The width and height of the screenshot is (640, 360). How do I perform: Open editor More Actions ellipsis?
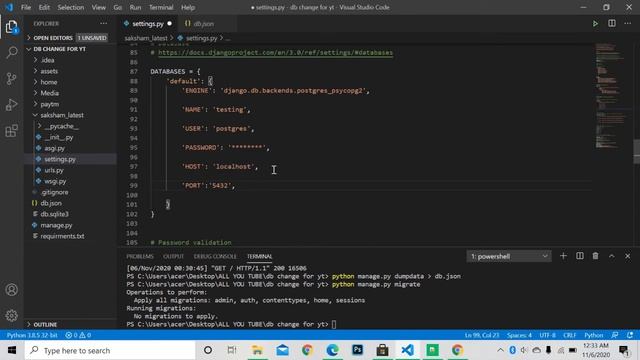click(x=627, y=24)
